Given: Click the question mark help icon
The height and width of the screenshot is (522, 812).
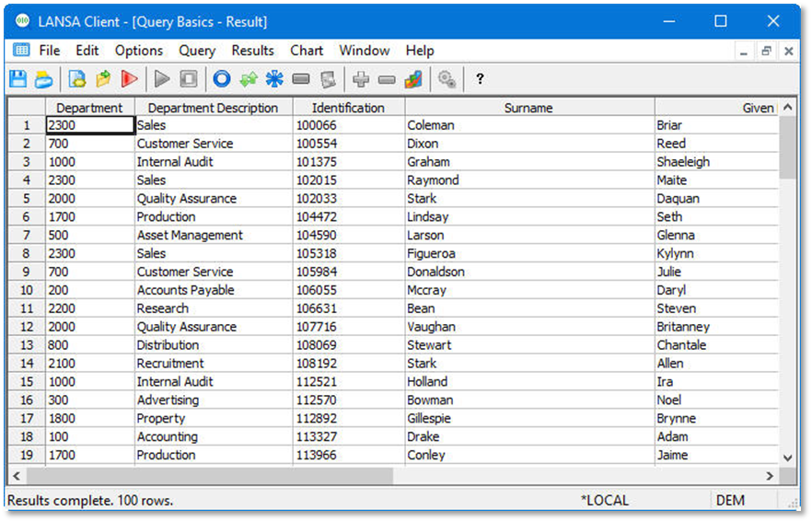Looking at the screenshot, I should point(480,79).
